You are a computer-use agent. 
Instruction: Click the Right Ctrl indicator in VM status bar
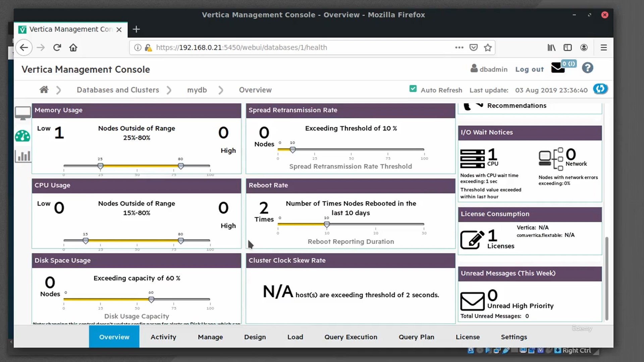click(x=577, y=350)
